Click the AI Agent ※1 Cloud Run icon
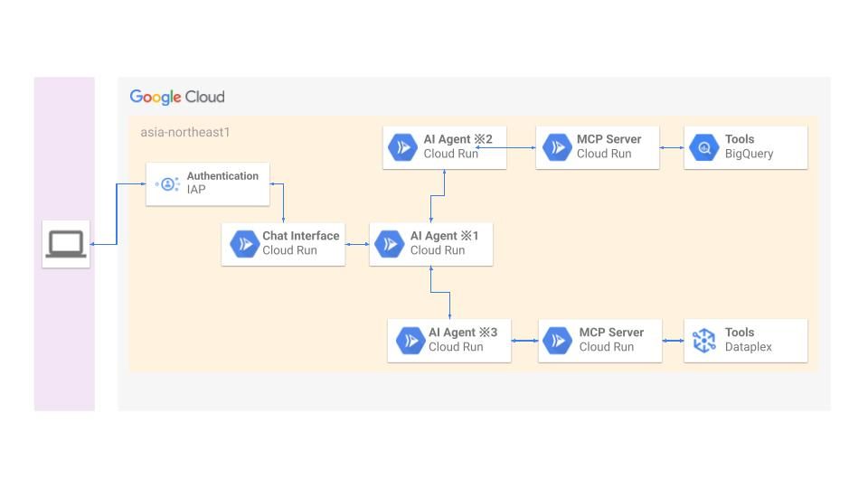The height and width of the screenshot is (488, 868). pos(390,244)
